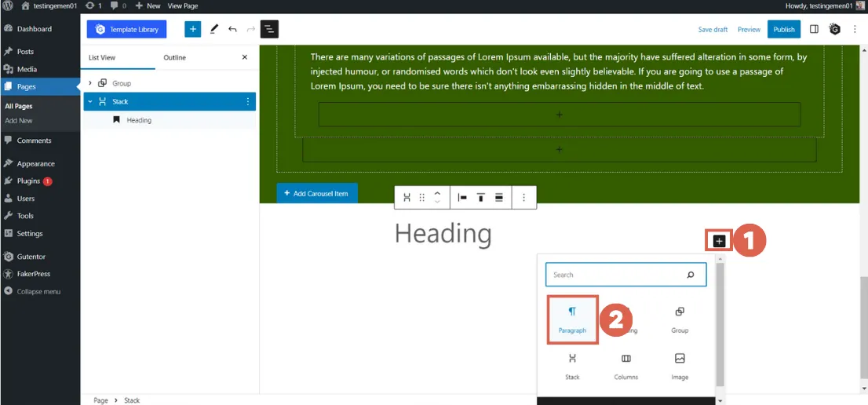Screen dimensions: 868x405
Task: Toggle the document List View button
Action: pos(270,29)
